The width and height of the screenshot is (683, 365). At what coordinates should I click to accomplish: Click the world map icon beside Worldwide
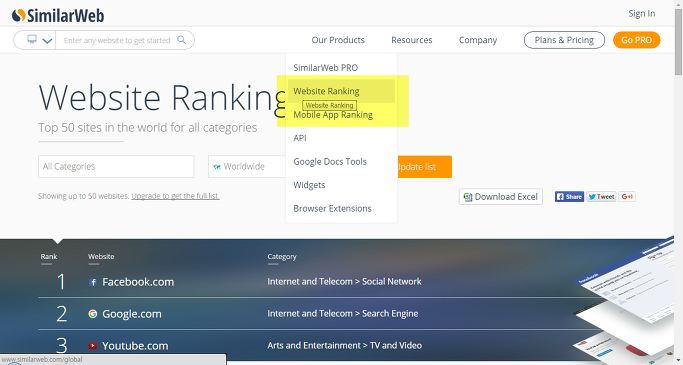point(217,167)
